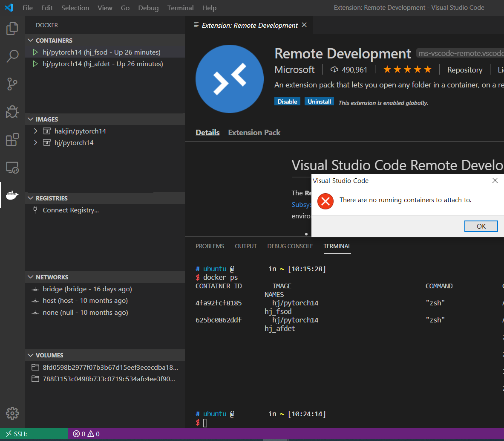Select the bridge network entry
The width and height of the screenshot is (504, 441).
pyautogui.click(x=105, y=289)
